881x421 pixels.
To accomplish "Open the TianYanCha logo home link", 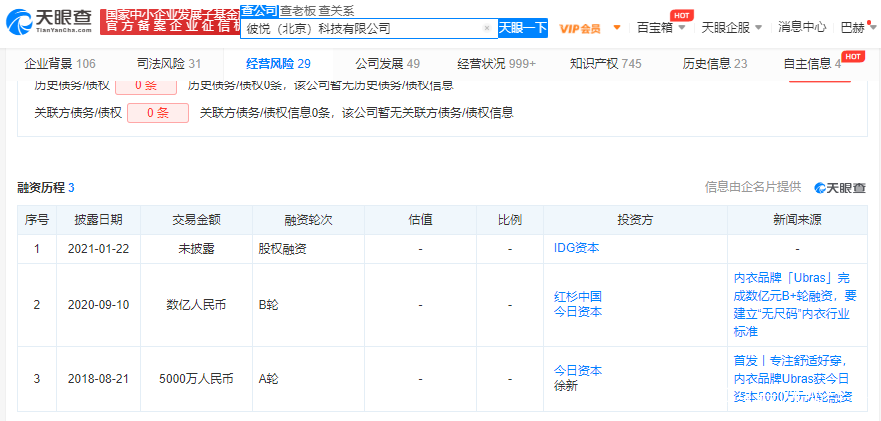I will (x=49, y=22).
